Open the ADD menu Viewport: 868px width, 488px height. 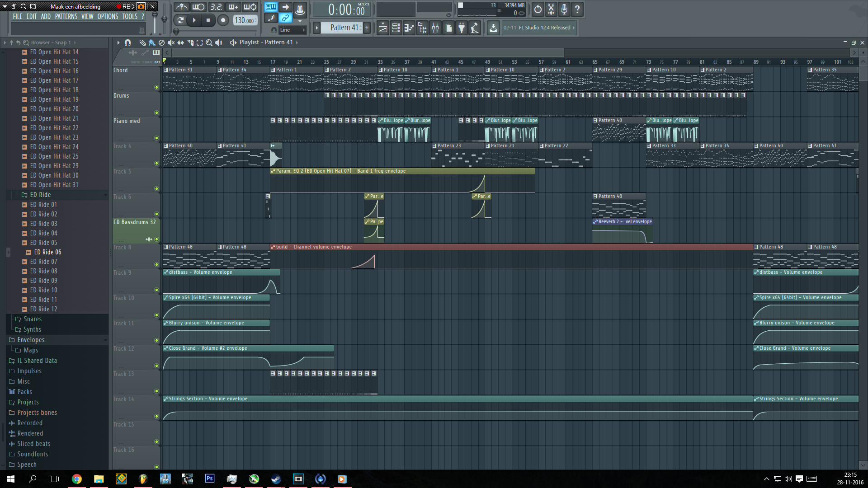(46, 17)
